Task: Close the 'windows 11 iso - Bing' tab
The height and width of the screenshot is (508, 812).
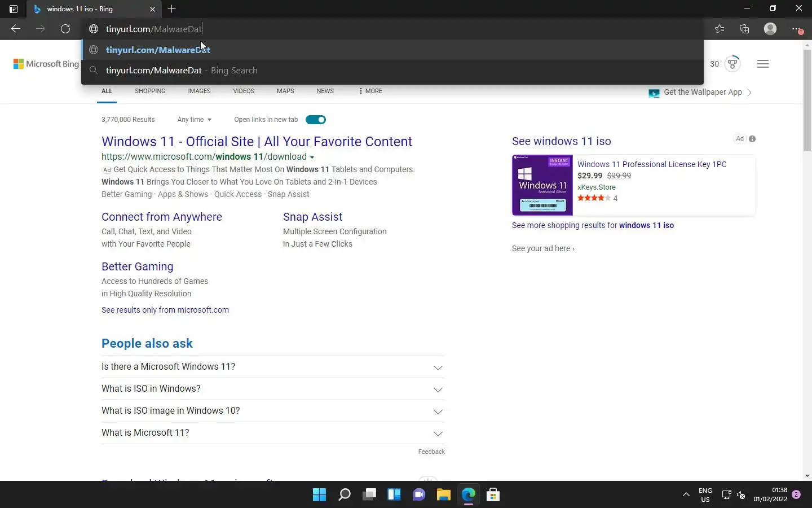Action: pyautogui.click(x=152, y=9)
